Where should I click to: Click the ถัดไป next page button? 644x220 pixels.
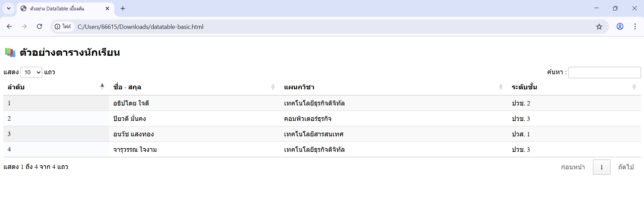click(x=626, y=167)
